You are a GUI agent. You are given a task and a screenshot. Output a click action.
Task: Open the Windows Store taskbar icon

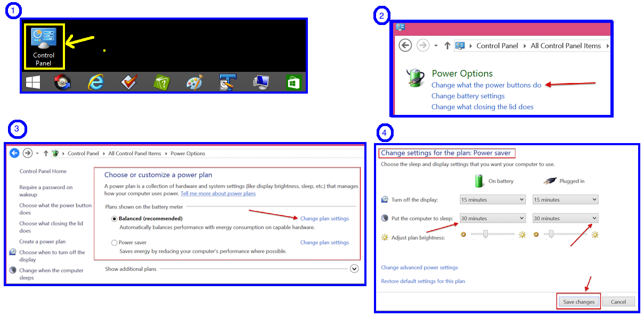click(x=294, y=82)
